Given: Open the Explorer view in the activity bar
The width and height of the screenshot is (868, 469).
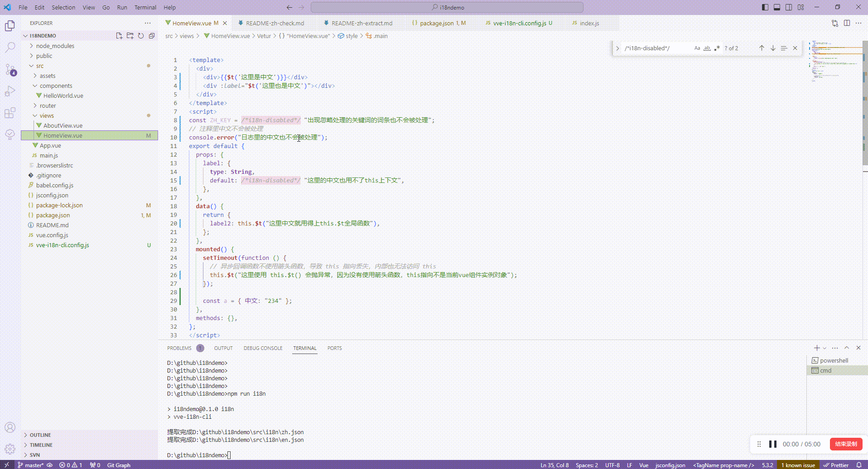Looking at the screenshot, I should tap(10, 26).
